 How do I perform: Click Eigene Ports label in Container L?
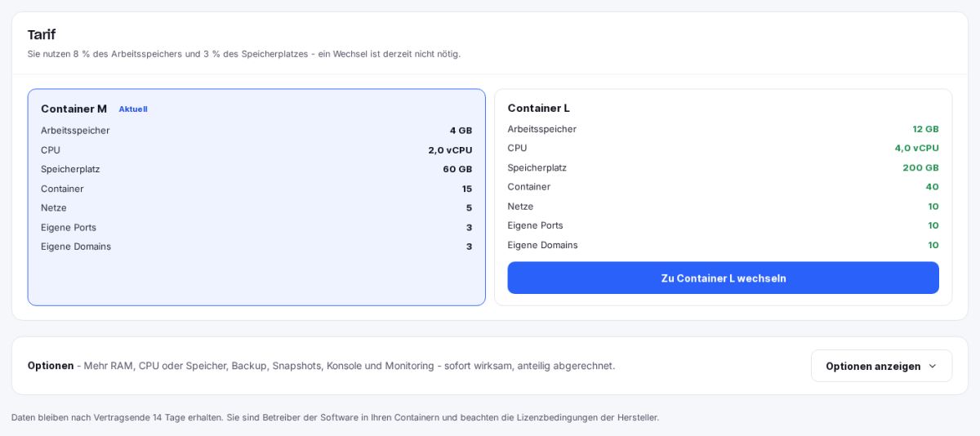pos(536,225)
